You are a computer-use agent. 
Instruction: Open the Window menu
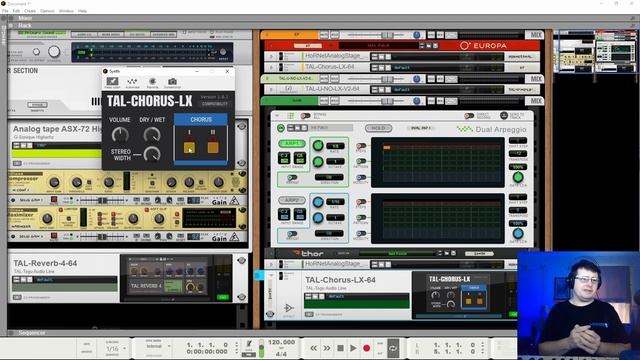click(66, 11)
